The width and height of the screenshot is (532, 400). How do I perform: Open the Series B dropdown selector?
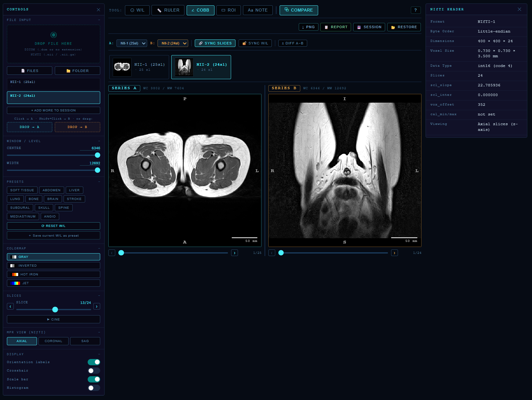[173, 43]
